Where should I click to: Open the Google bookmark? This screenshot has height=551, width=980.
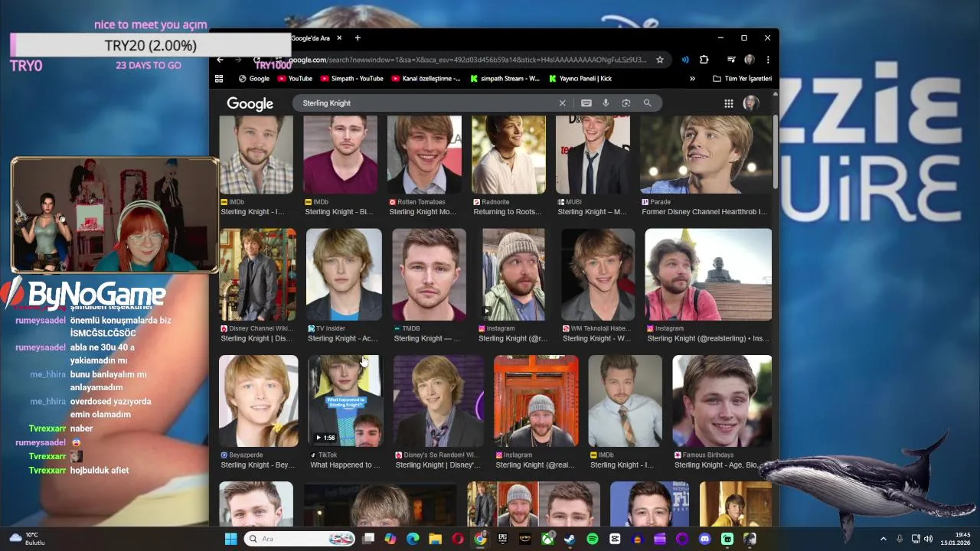pos(254,78)
